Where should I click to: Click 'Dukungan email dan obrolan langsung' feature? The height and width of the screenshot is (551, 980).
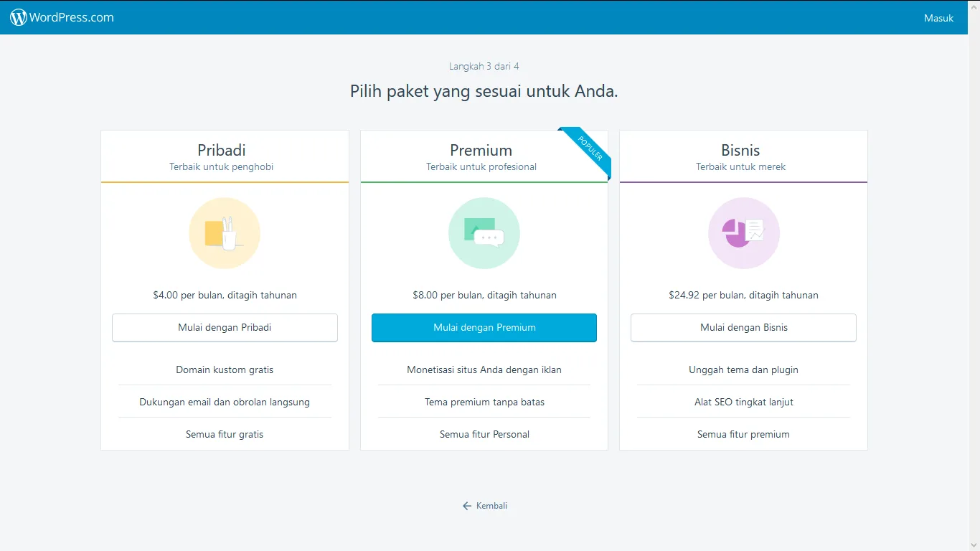click(x=225, y=402)
